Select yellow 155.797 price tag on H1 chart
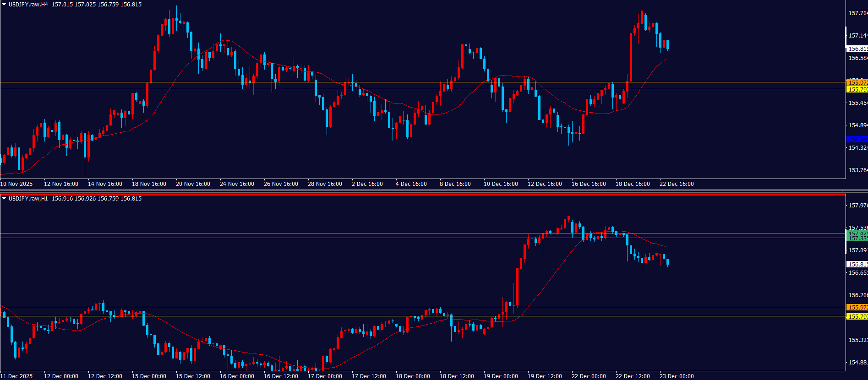868x380 pixels. click(857, 316)
